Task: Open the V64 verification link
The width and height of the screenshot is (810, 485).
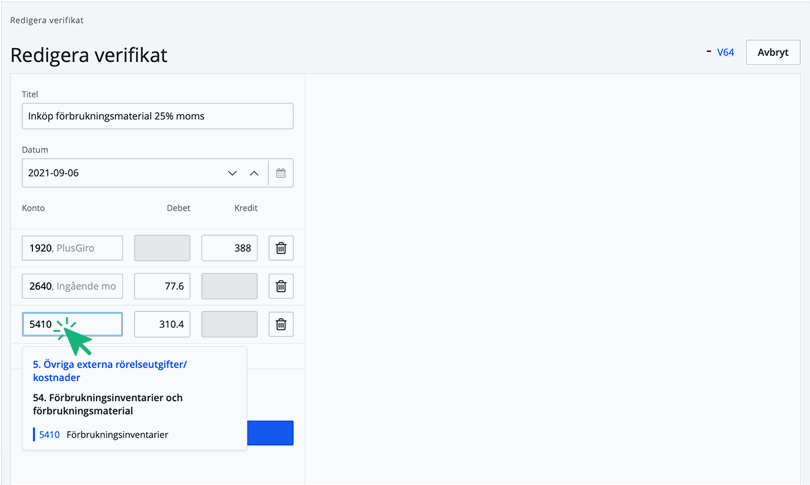Action: click(725, 52)
